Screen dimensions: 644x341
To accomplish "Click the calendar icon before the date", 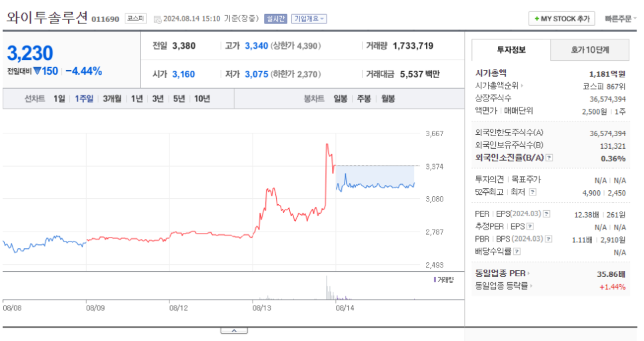I will (x=157, y=19).
